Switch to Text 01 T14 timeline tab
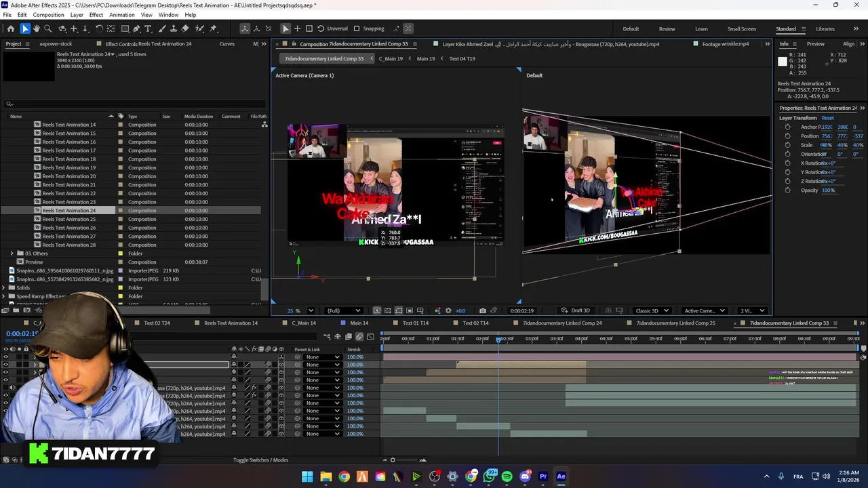The image size is (868, 488). 416,323
